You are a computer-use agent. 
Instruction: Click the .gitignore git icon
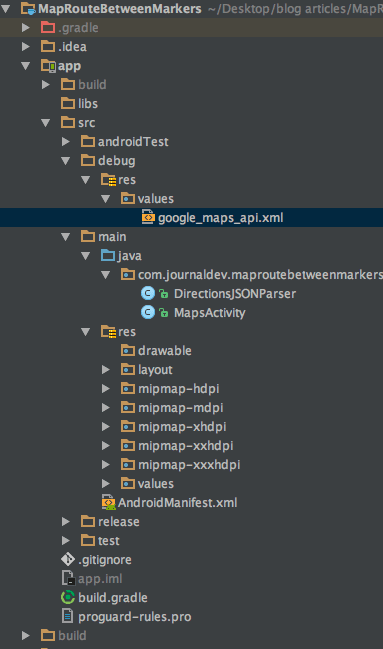tap(68, 560)
